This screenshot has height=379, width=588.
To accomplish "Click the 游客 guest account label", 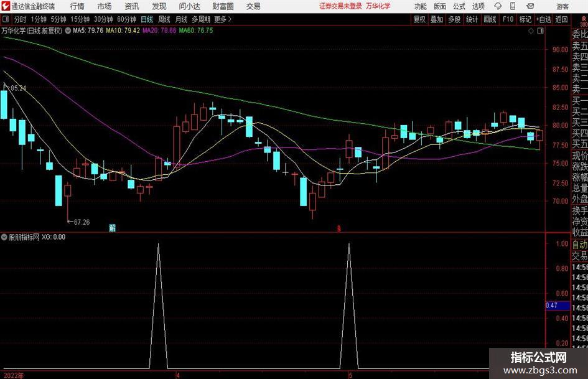I will click(x=562, y=6).
